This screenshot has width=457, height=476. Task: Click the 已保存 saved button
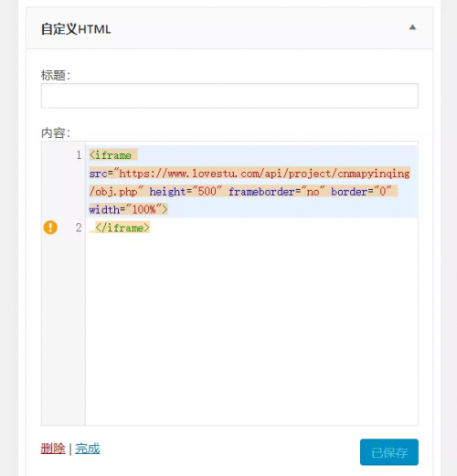389,452
